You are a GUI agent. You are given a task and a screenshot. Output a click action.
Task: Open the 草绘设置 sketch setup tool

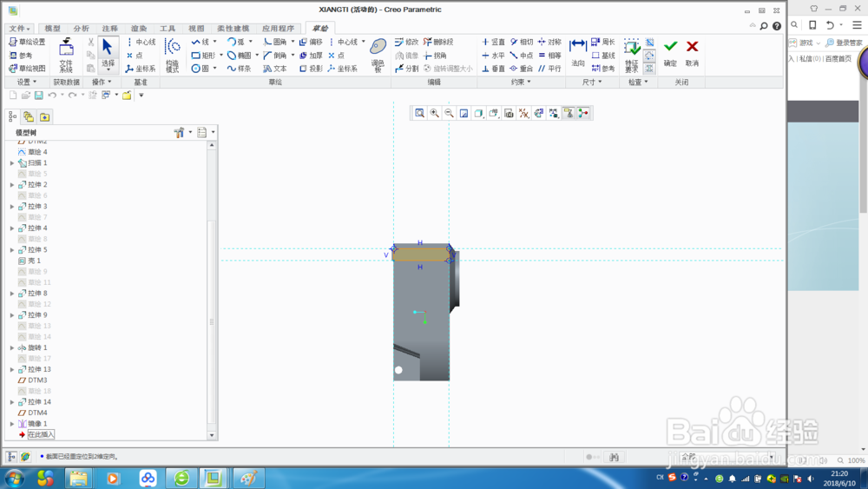(27, 42)
